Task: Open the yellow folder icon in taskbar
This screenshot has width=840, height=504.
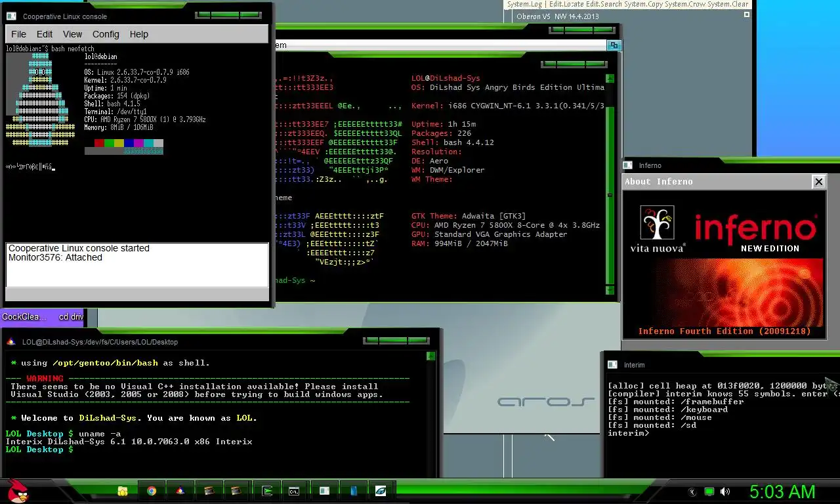Action: coord(123,491)
